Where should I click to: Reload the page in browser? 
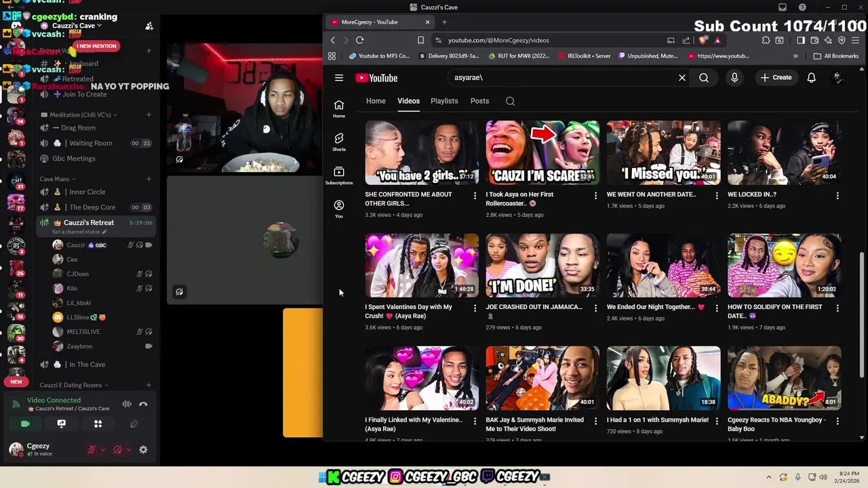click(x=359, y=40)
